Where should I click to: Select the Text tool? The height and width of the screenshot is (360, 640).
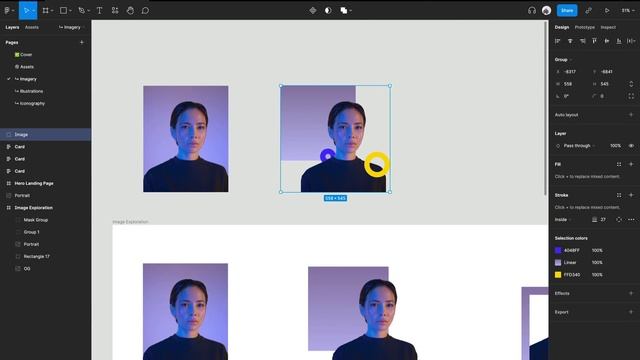(x=99, y=11)
